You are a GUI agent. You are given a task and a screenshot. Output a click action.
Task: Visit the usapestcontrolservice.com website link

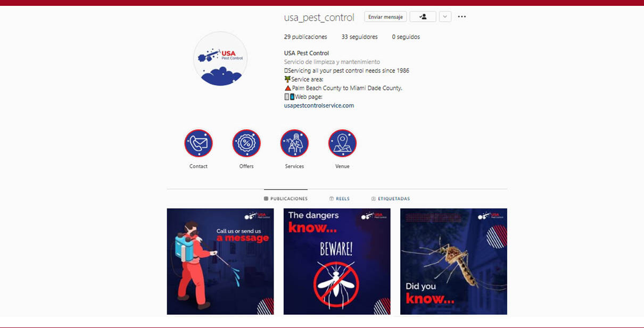point(319,106)
